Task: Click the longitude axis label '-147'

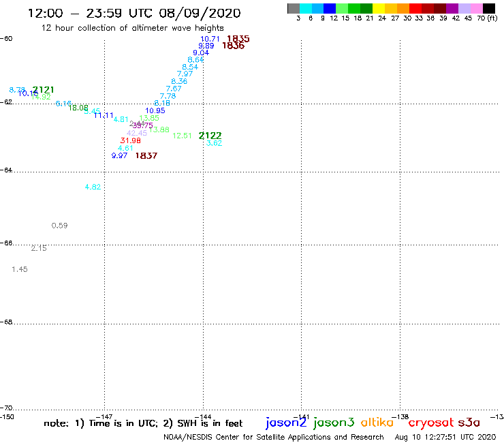Action: click(x=104, y=417)
